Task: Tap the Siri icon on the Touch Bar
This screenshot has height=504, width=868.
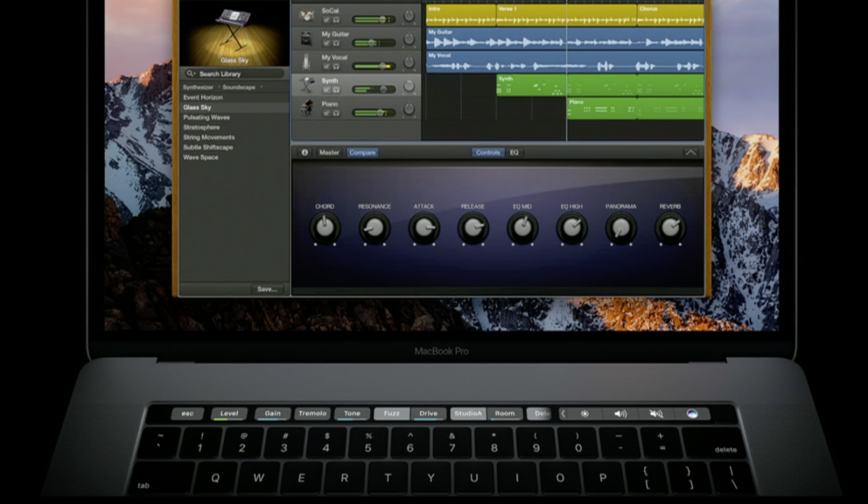Action: click(x=692, y=414)
